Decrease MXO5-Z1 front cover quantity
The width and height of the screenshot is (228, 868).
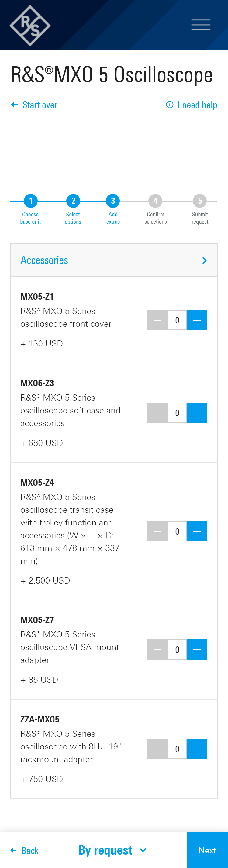coord(157,320)
